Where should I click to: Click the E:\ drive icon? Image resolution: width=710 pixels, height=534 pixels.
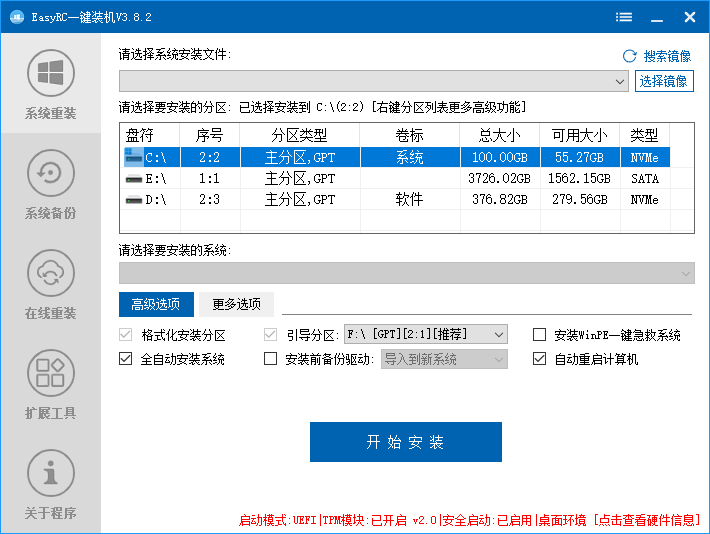click(134, 179)
